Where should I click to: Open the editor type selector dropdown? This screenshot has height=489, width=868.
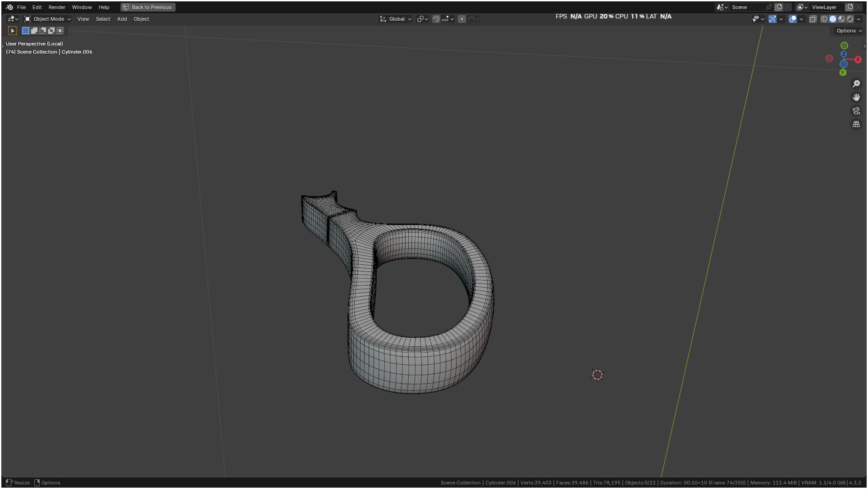pyautogui.click(x=13, y=19)
